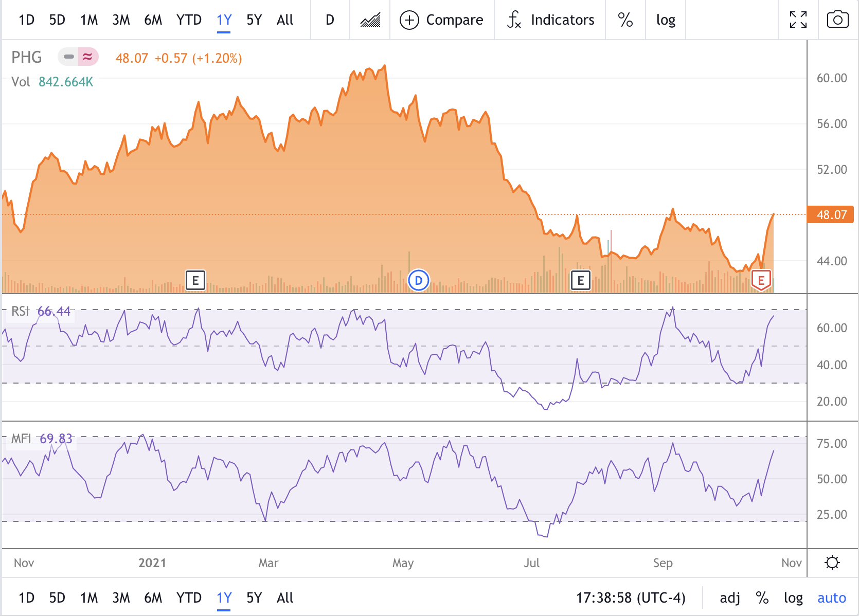The image size is (859, 616).
Task: Click the 17:38:58 (UTC-4) timezone button
Action: [x=631, y=598]
